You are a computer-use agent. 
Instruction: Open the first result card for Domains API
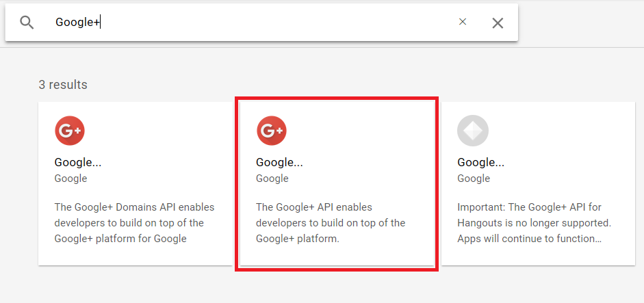135,185
